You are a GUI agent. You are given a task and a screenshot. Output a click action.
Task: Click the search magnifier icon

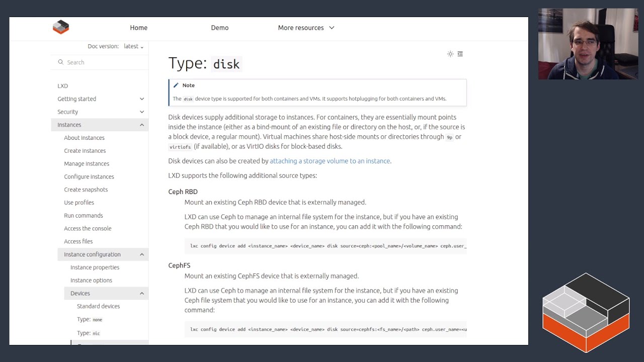[61, 62]
